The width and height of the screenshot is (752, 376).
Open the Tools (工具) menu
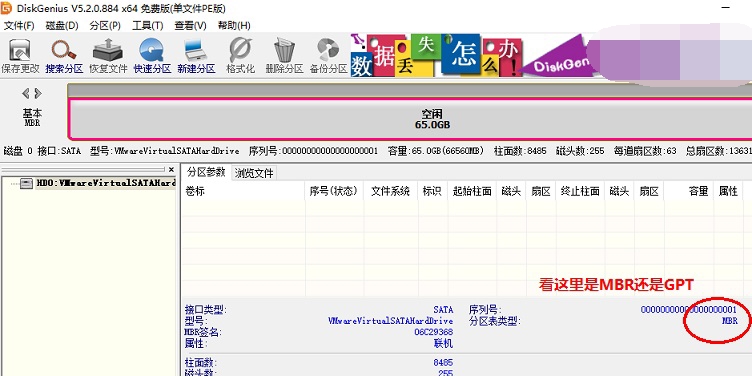[148, 25]
